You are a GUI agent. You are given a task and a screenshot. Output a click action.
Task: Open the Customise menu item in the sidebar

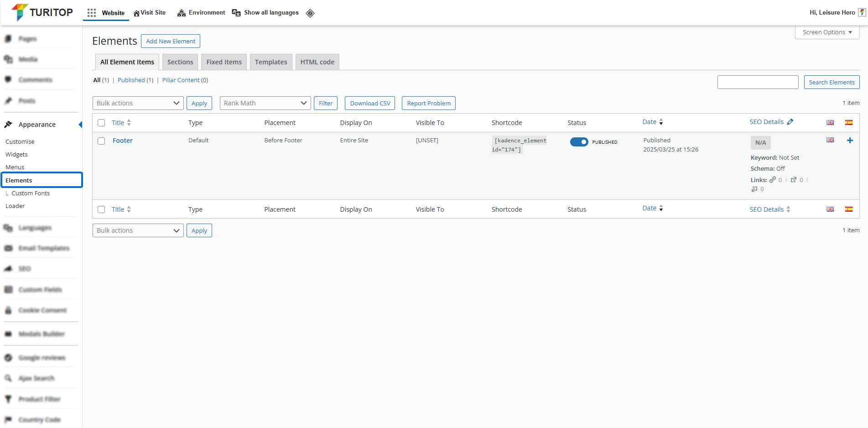coord(20,142)
